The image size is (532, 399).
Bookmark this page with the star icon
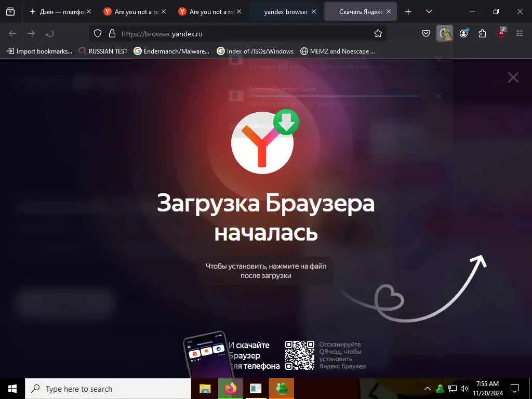click(x=378, y=33)
